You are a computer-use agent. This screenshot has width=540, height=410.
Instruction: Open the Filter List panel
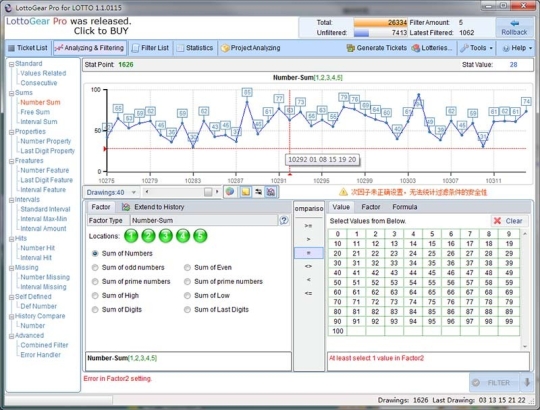click(150, 48)
